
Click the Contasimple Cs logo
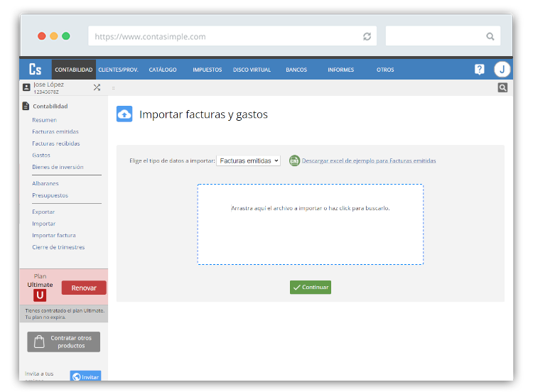point(35,70)
